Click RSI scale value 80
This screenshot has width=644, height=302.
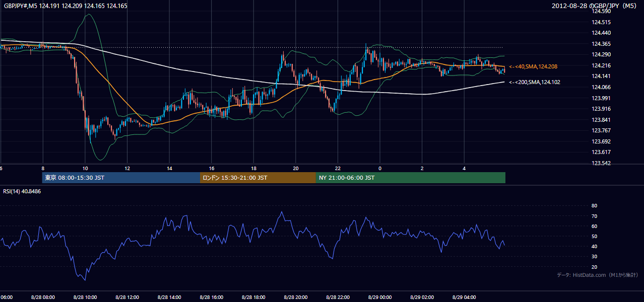tap(594, 206)
